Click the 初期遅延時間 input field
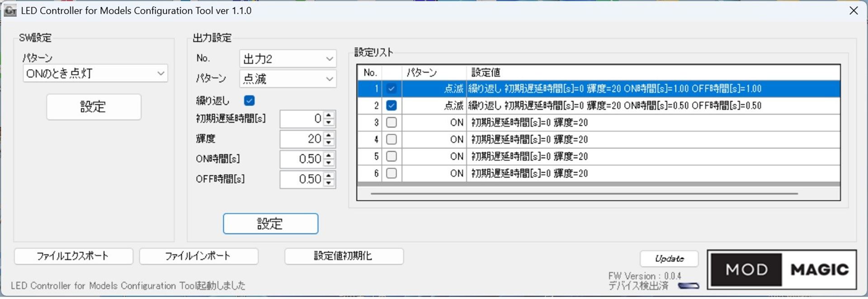Screen dimensions: 868x299 (302, 119)
